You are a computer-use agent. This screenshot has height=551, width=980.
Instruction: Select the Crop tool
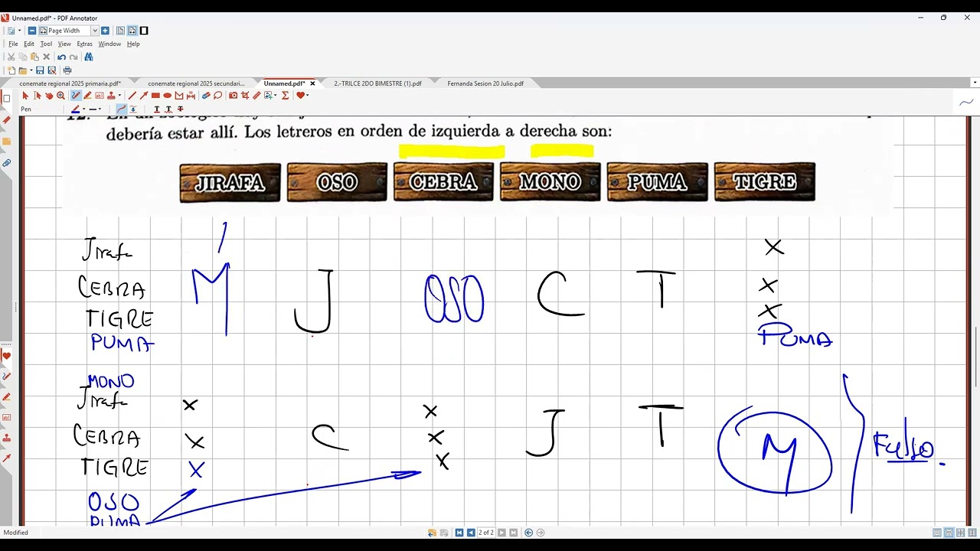pyautogui.click(x=245, y=96)
